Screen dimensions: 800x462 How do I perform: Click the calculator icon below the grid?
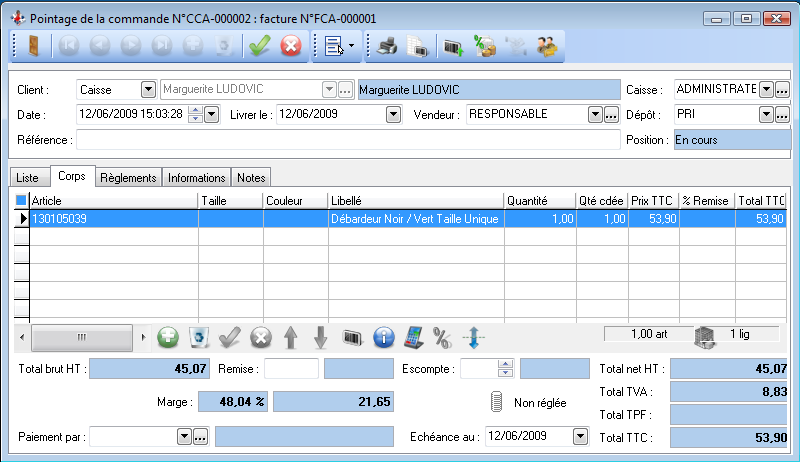point(413,337)
